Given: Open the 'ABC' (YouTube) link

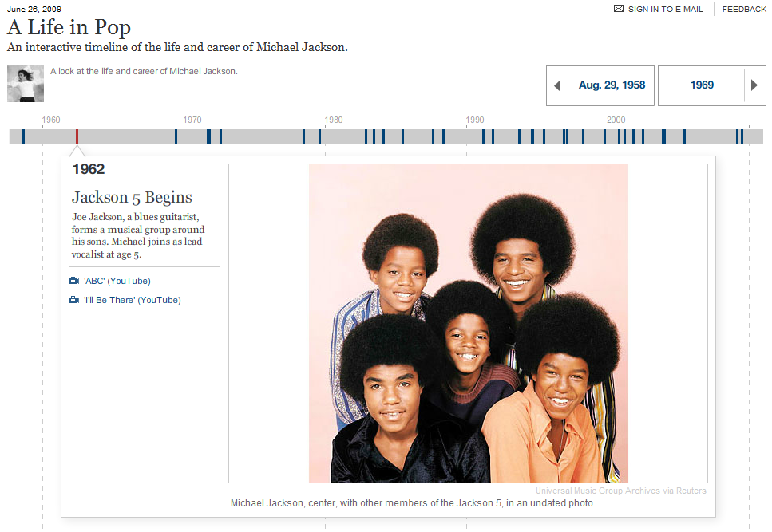Looking at the screenshot, I should [x=117, y=281].
